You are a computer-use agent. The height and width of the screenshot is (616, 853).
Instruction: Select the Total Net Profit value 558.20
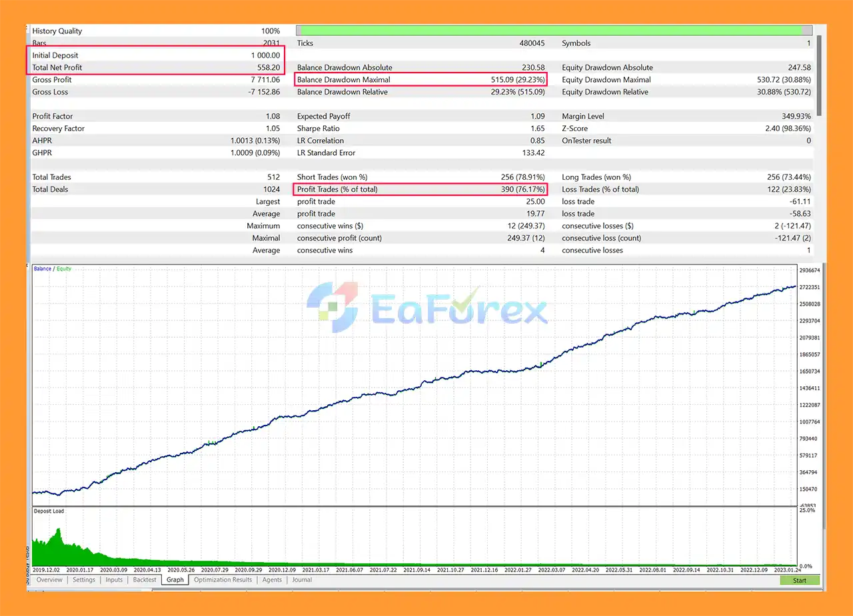[x=267, y=68]
